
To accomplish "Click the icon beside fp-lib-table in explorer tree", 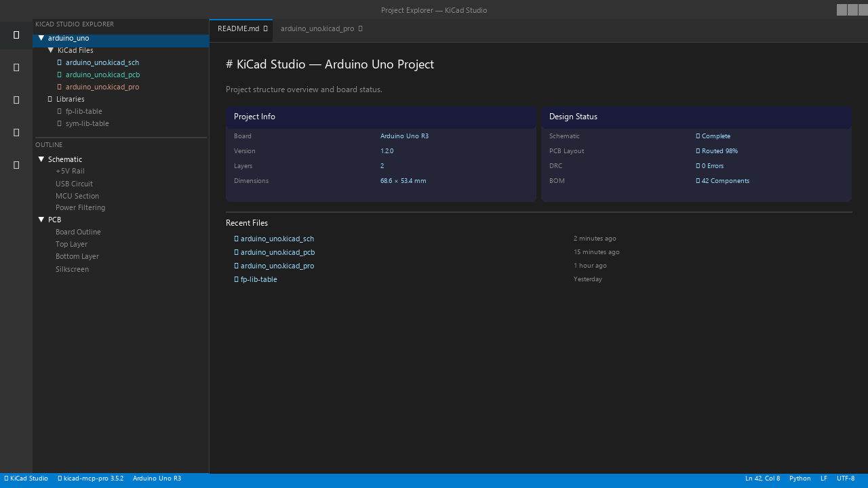I will coord(60,111).
